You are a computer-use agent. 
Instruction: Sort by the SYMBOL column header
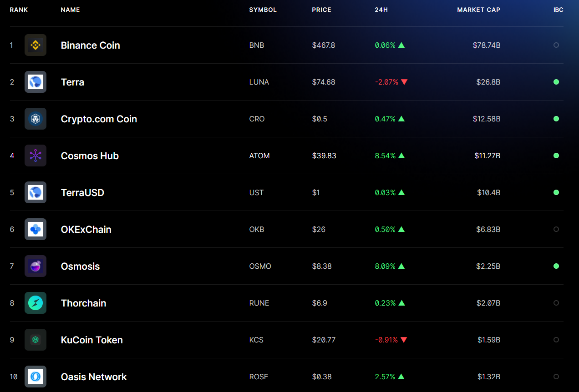[x=263, y=10]
